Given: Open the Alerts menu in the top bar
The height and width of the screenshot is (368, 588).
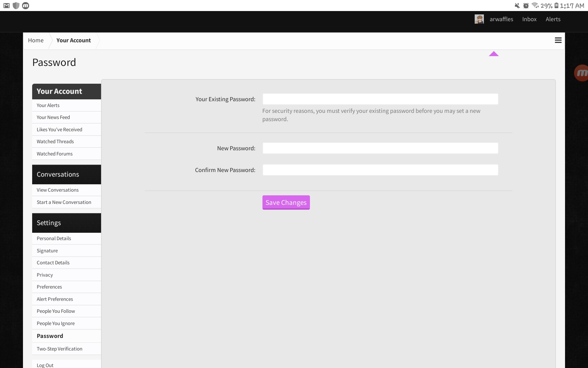Looking at the screenshot, I should click(x=553, y=19).
